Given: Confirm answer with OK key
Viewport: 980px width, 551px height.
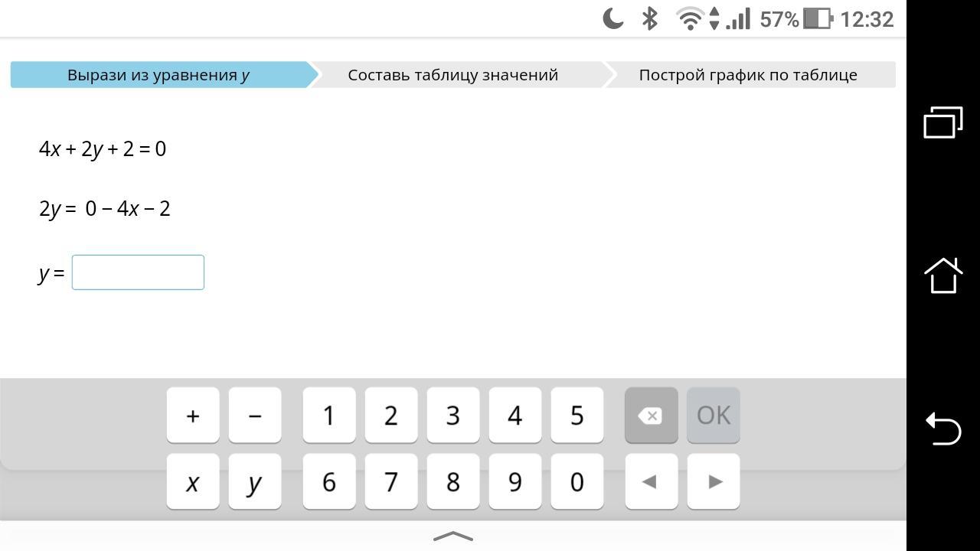Looking at the screenshot, I should pos(713,415).
